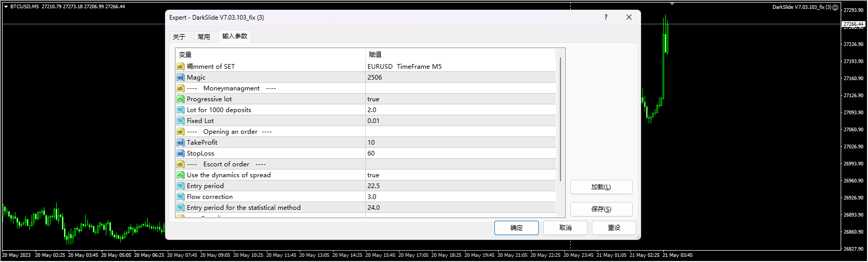Click DarkSlide V7.03.103_fix (3) chart label
The height and width of the screenshot is (262, 868).
coord(801,7)
